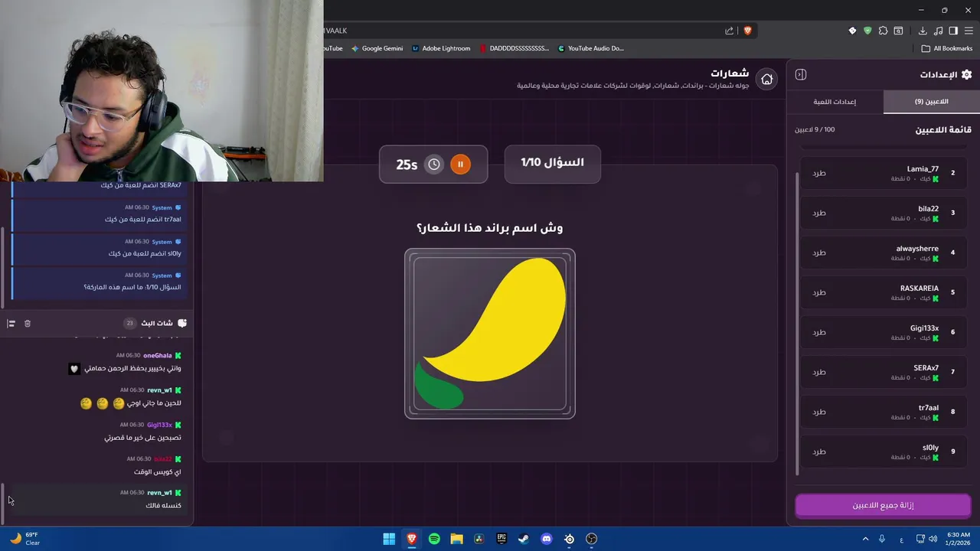
Task: Open the browser extensions puzzle icon
Action: [883, 31]
